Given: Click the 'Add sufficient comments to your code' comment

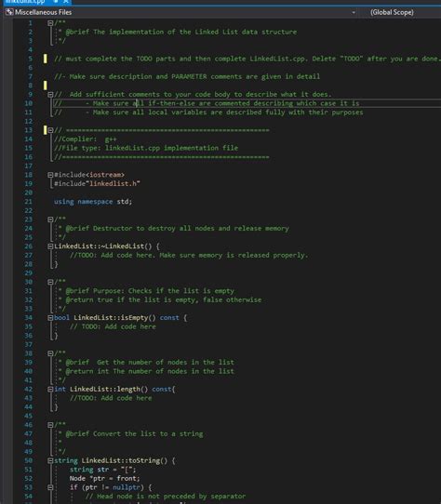Looking at the screenshot, I should click(x=193, y=94).
